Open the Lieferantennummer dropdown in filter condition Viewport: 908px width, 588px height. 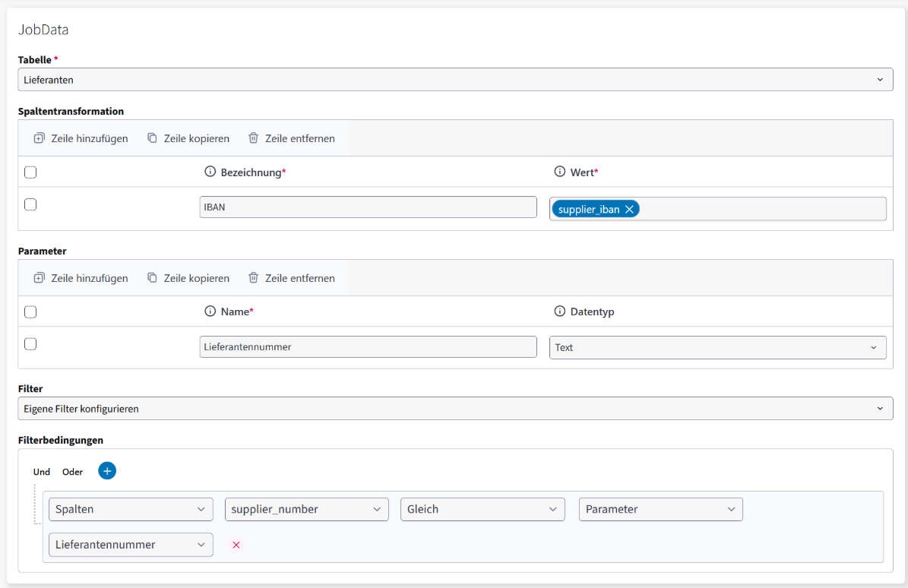(x=131, y=545)
